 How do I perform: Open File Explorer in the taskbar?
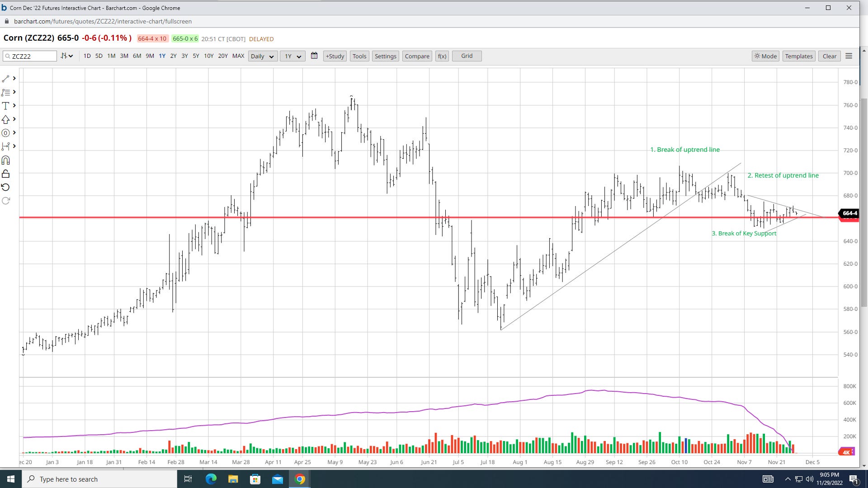pyautogui.click(x=233, y=479)
